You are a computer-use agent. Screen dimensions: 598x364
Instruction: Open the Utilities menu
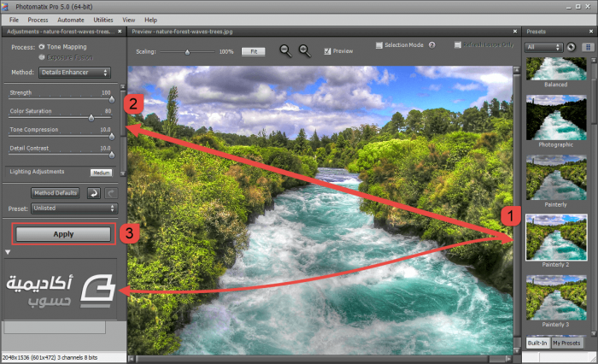point(103,20)
